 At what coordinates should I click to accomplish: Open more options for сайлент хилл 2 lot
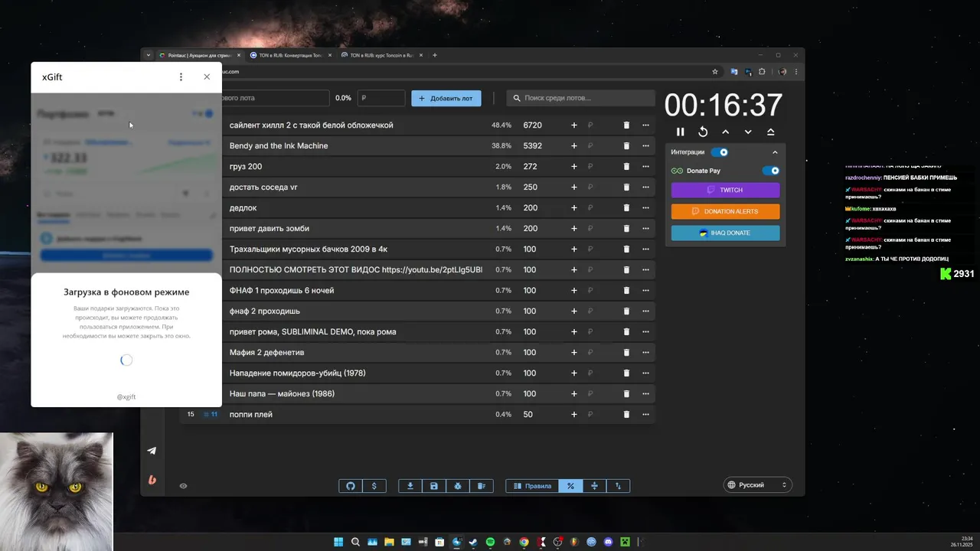point(645,125)
